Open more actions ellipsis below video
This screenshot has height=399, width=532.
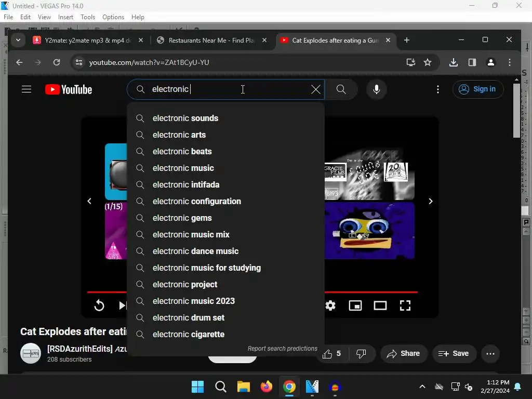click(x=490, y=353)
